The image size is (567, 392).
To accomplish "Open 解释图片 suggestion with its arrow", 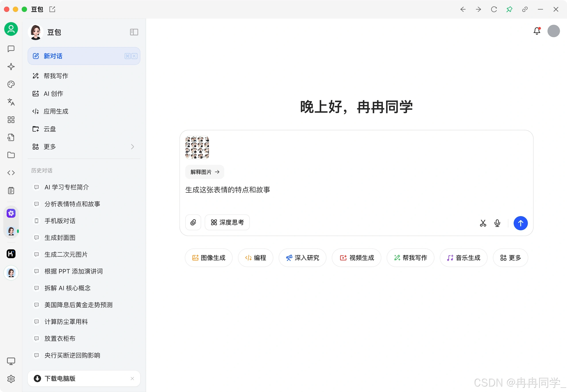I will [x=204, y=172].
